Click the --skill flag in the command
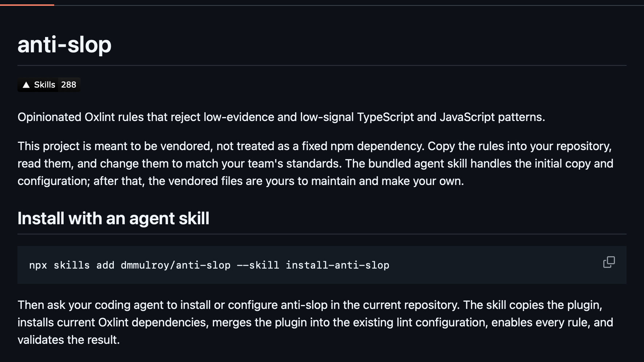Viewport: 644px width, 362px height. pyautogui.click(x=258, y=265)
